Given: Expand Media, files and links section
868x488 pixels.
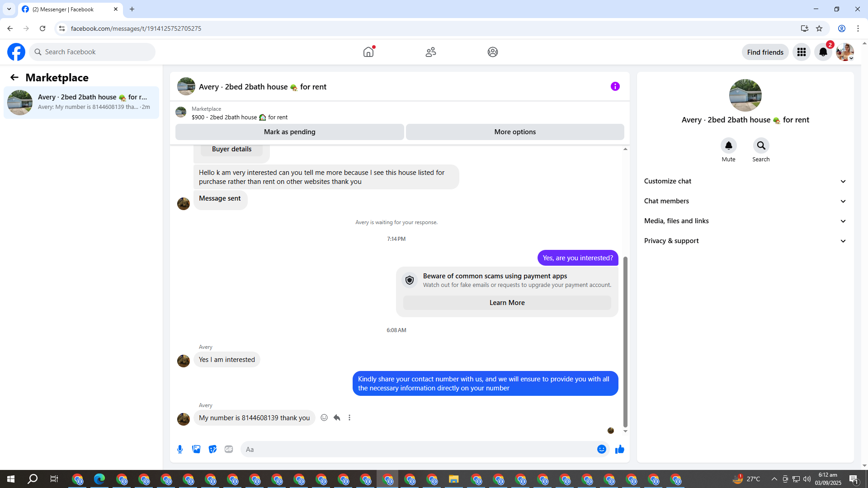Looking at the screenshot, I should [x=745, y=221].
